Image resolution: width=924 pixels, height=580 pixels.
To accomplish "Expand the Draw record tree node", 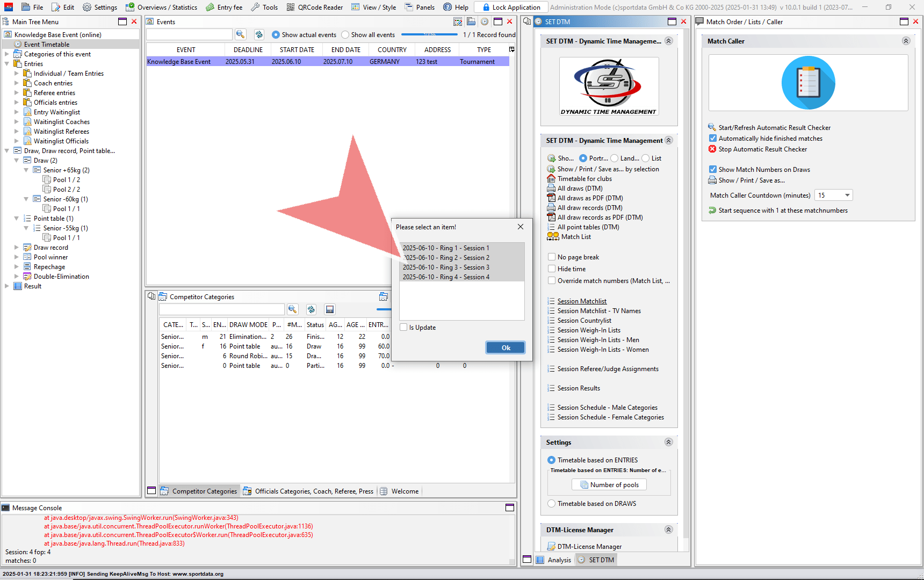I will (x=17, y=248).
